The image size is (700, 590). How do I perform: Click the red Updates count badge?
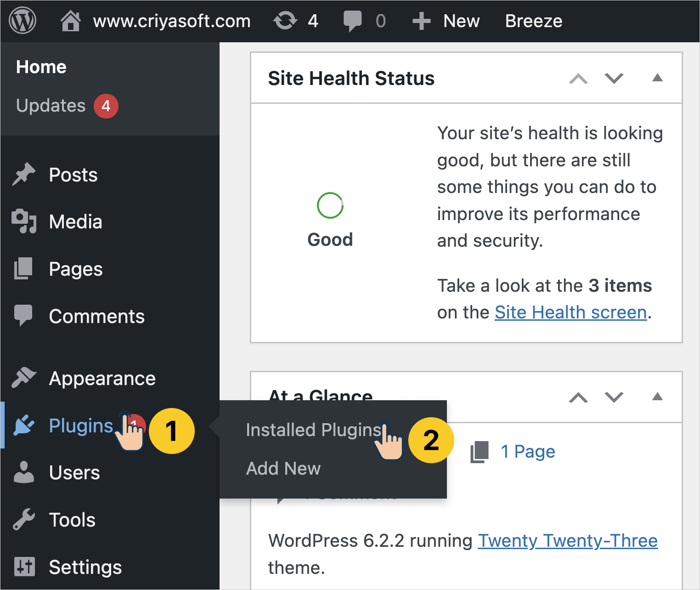click(x=106, y=106)
